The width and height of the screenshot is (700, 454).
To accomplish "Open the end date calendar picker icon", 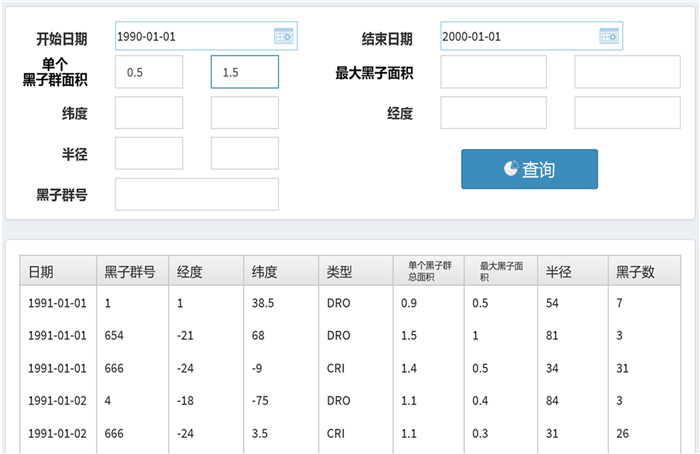I will point(609,36).
